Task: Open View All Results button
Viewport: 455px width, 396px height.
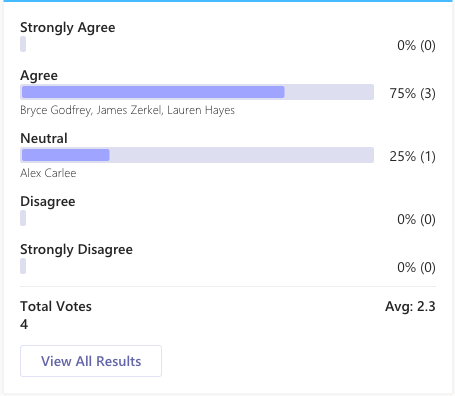Action: (x=91, y=361)
